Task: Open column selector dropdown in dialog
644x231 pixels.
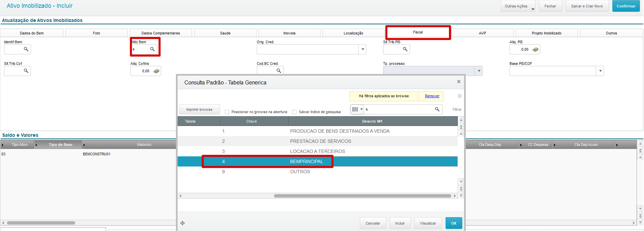Action: click(357, 109)
